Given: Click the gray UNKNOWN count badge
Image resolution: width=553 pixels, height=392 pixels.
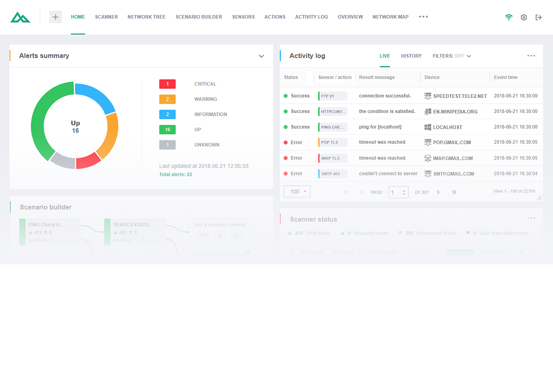Looking at the screenshot, I should click(167, 145).
